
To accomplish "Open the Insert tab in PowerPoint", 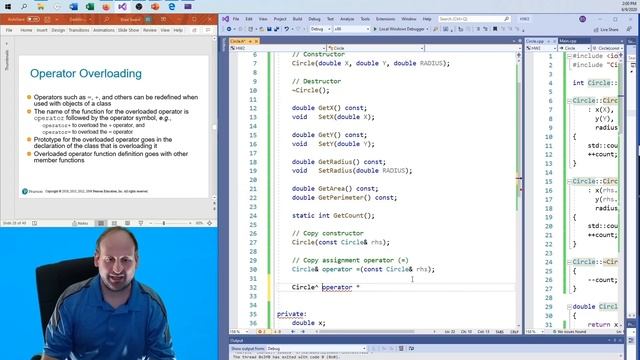I will (42, 30).
